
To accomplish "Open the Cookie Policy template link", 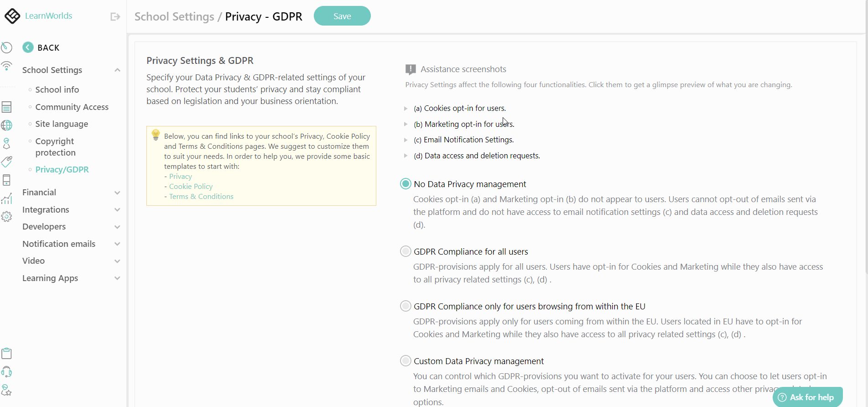I will coord(191,187).
